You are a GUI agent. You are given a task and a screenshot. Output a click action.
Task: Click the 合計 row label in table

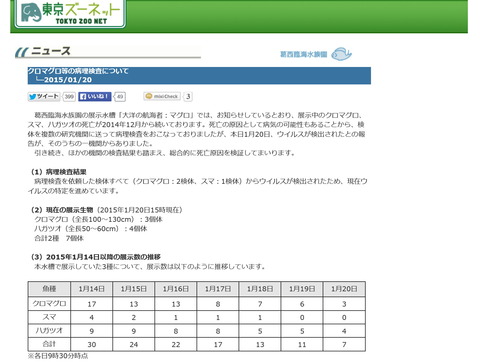pos(49,344)
